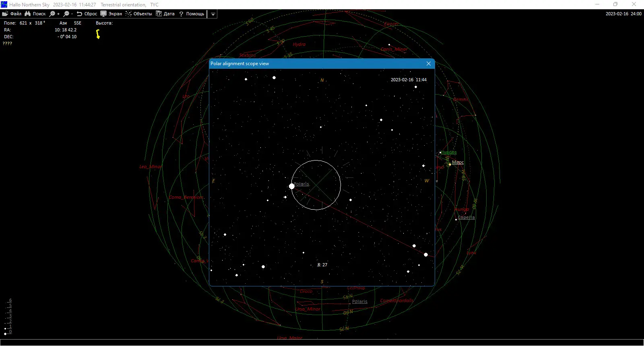Expand the toolbar overflow dropdown arrow
The width and height of the screenshot is (644, 346).
point(213,14)
